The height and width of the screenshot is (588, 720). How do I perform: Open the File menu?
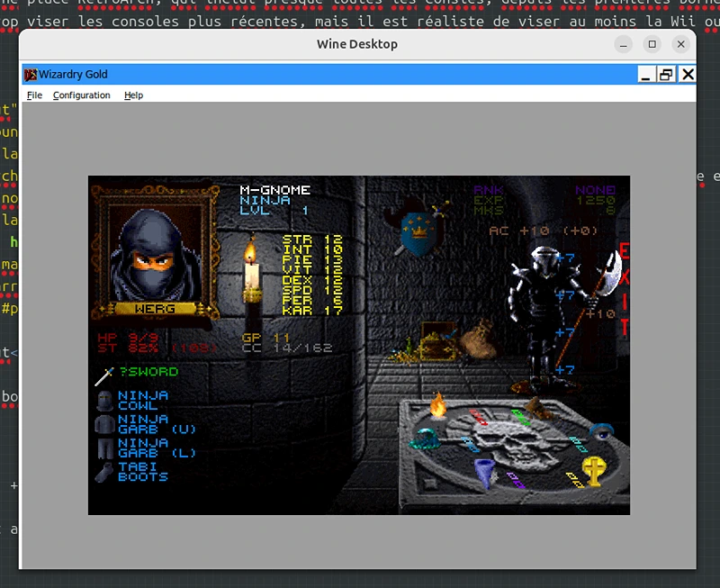tap(34, 95)
